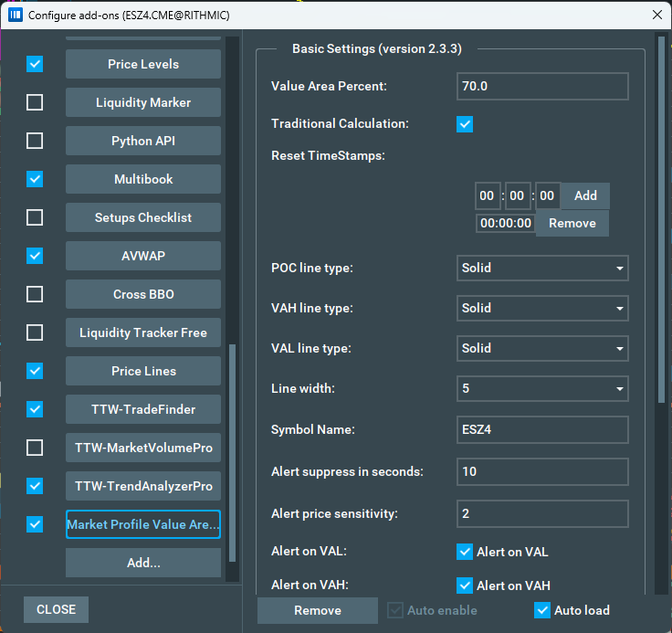The height and width of the screenshot is (633, 672).
Task: Uncheck the Price Levels add-on checkbox
Action: coord(35,64)
